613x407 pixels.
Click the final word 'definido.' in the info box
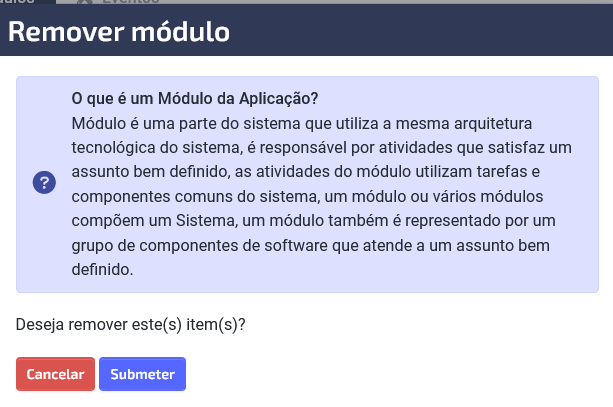(x=102, y=269)
